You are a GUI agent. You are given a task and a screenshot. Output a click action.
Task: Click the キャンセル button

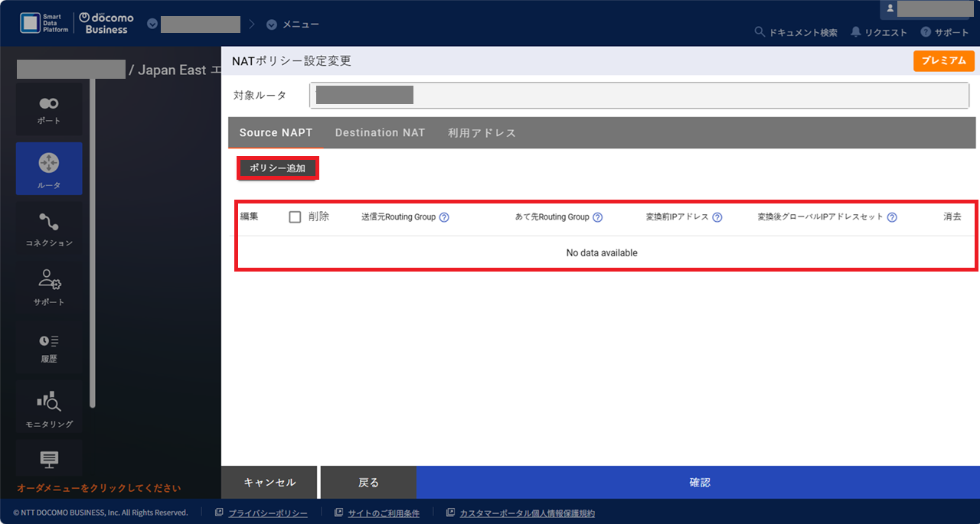coord(269,483)
